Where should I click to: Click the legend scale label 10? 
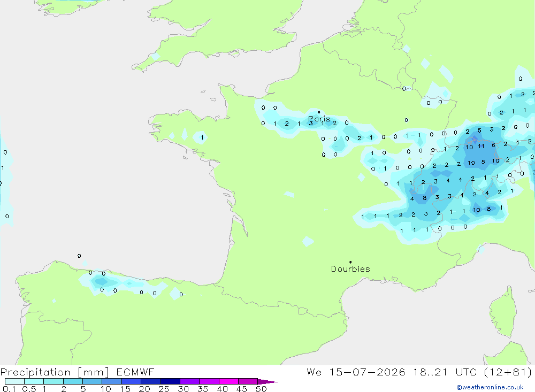point(105,389)
